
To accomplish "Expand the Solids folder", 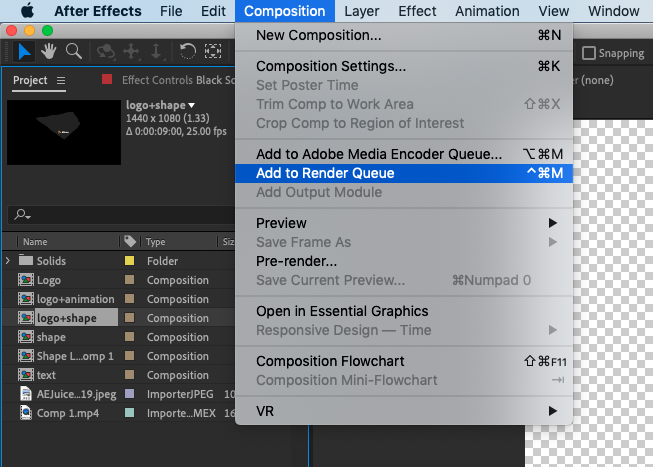I will tap(9, 261).
